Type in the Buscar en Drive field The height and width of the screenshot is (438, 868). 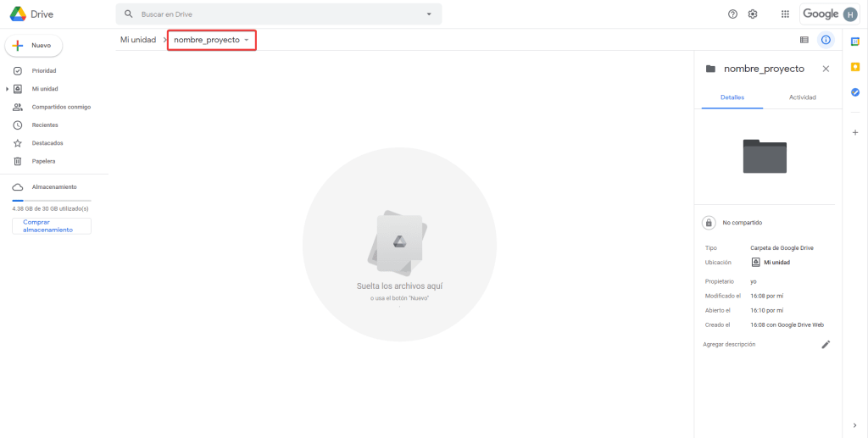[278, 14]
